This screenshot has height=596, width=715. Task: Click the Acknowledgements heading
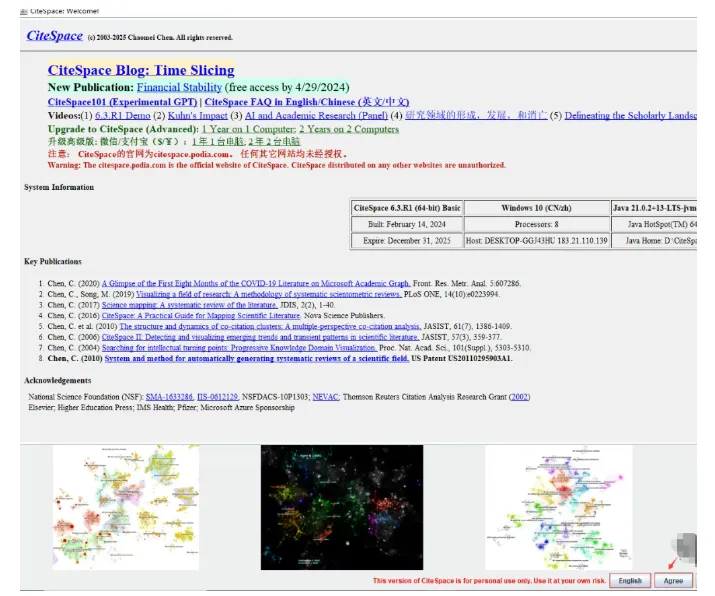[x=57, y=381]
